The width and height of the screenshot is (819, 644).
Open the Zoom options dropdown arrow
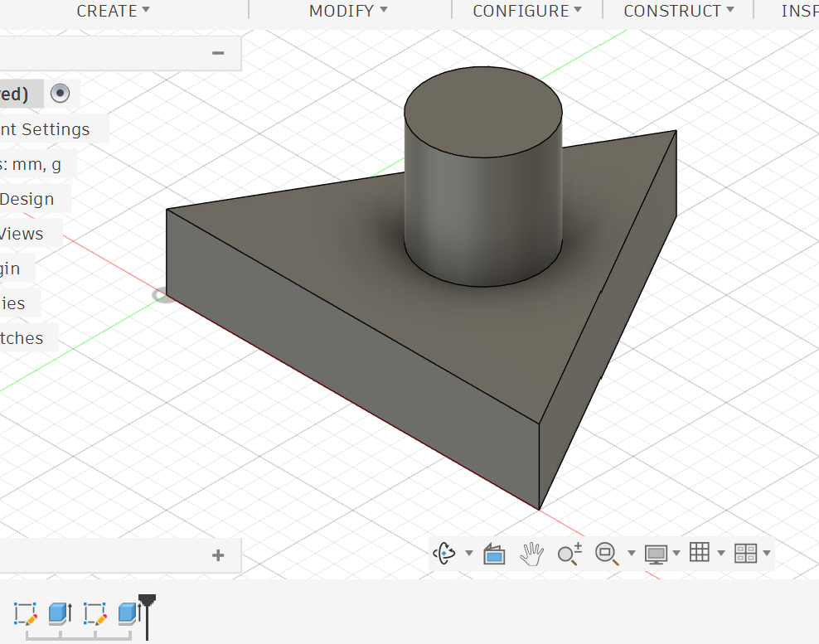tap(632, 553)
